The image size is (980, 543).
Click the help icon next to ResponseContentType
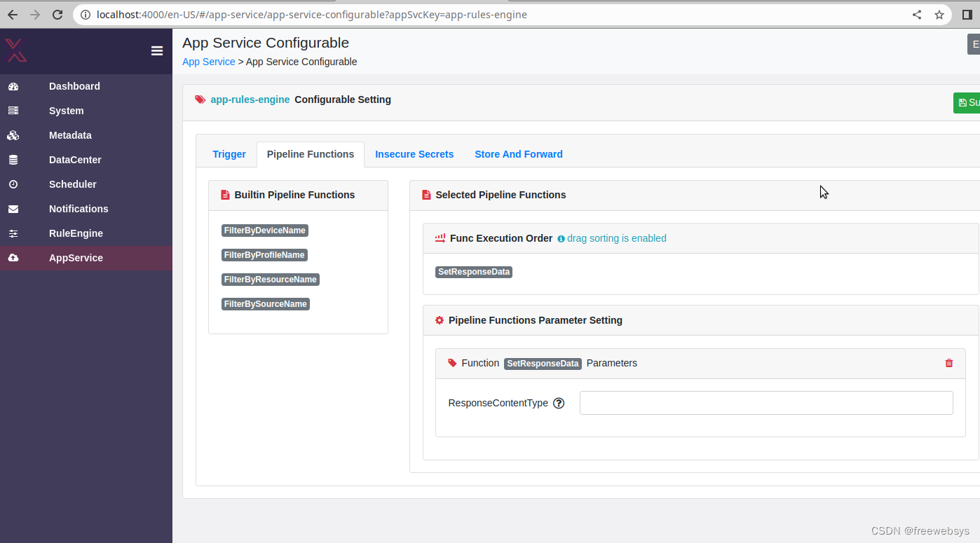559,403
